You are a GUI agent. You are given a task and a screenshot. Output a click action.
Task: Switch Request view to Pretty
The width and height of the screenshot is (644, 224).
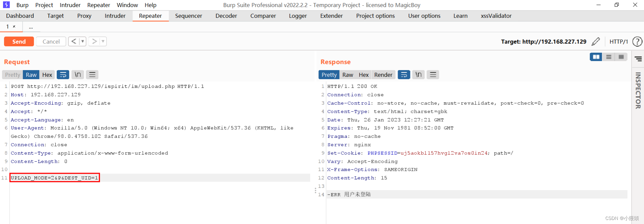12,75
